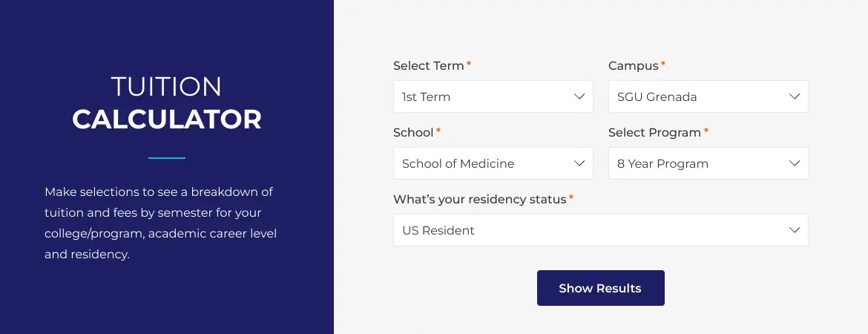Click the chevron arrow in residency status dropdown
This screenshot has height=334, width=868.
(795, 230)
